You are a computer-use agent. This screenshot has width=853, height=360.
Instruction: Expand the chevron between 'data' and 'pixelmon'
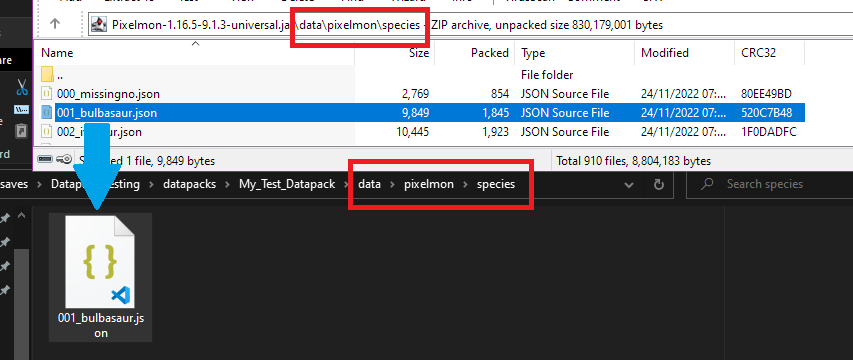[x=392, y=184]
